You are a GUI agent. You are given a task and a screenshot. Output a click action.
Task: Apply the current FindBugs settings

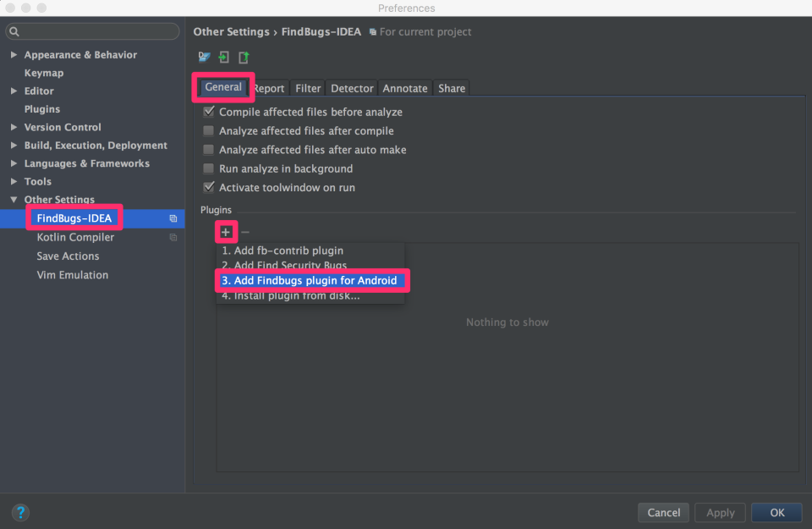tap(720, 512)
